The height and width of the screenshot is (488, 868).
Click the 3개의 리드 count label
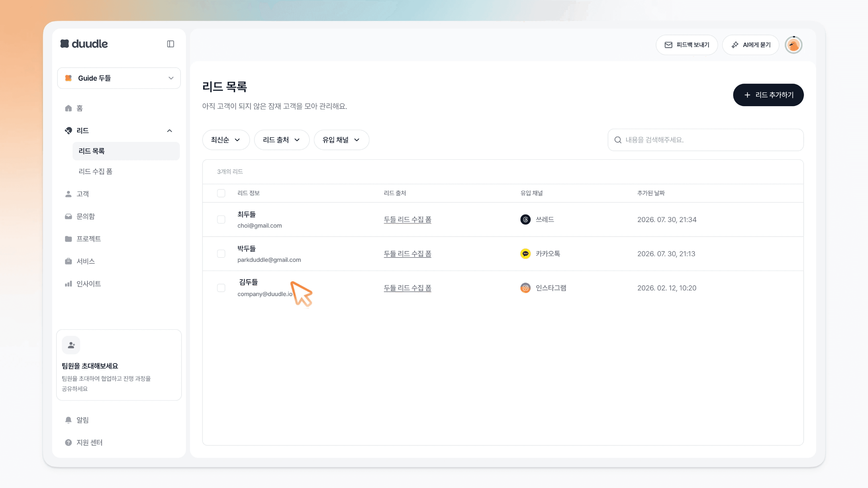[230, 172]
